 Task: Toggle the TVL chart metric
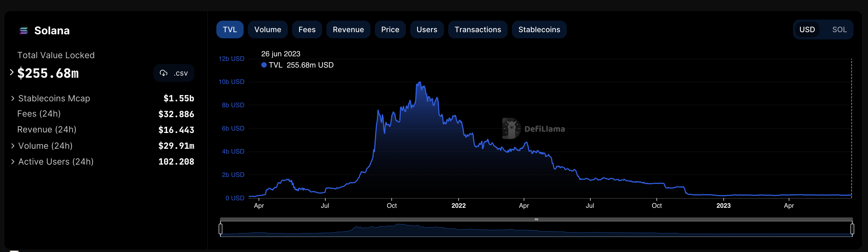[x=229, y=30]
